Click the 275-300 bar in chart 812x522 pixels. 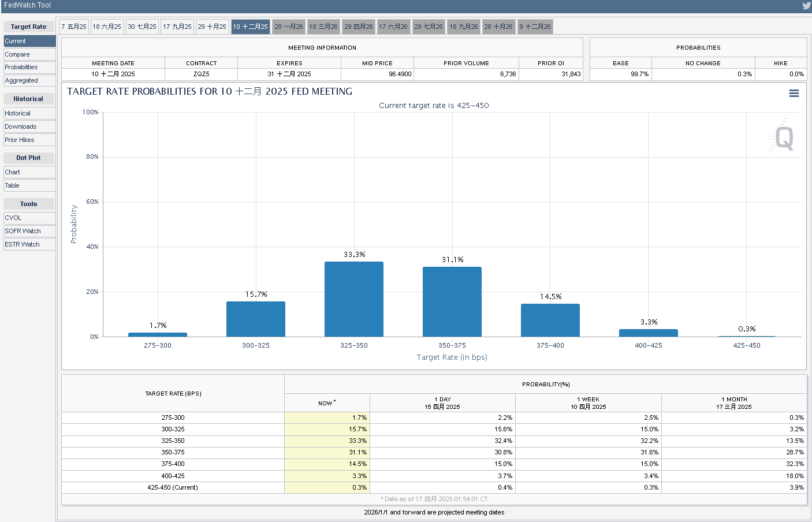click(x=158, y=334)
